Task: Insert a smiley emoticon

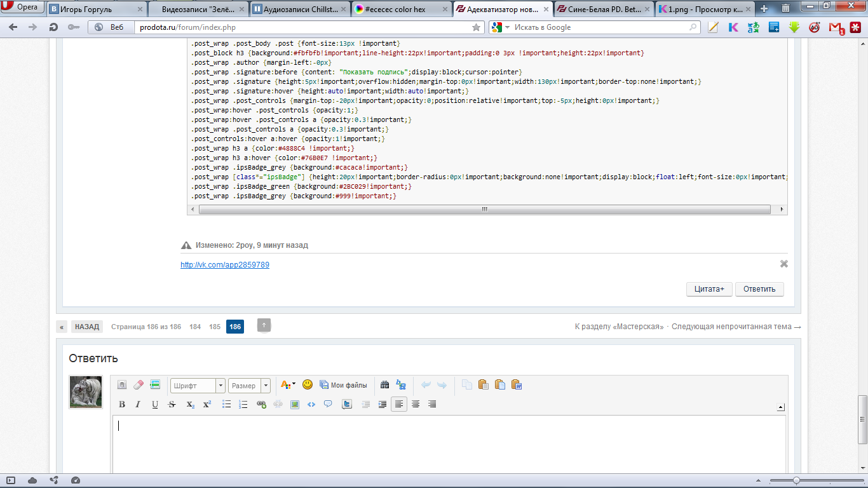Action: pyautogui.click(x=308, y=384)
